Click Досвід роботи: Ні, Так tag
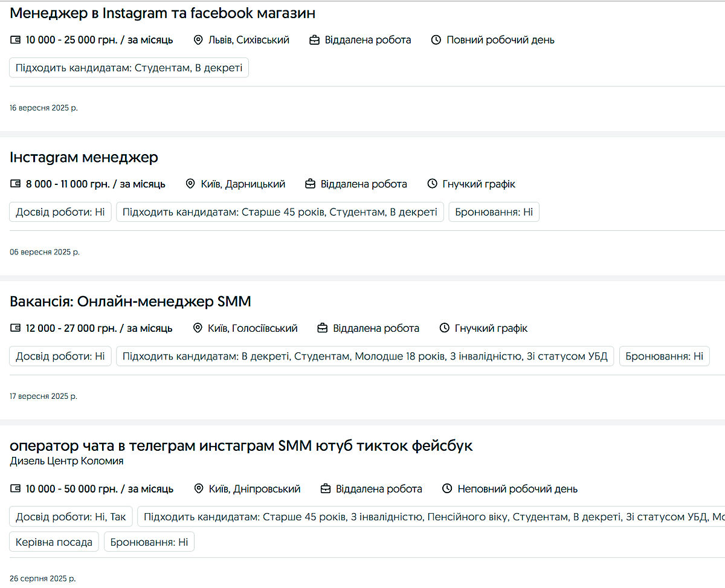Screen dimensions: 725x588 tap(71, 517)
